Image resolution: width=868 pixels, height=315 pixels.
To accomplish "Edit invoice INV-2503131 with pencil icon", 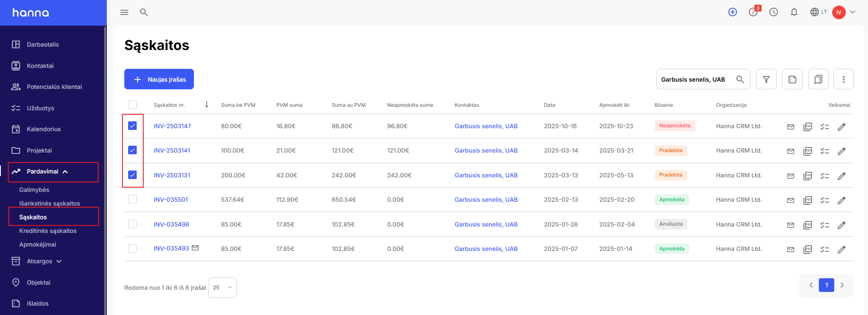I will 842,176.
